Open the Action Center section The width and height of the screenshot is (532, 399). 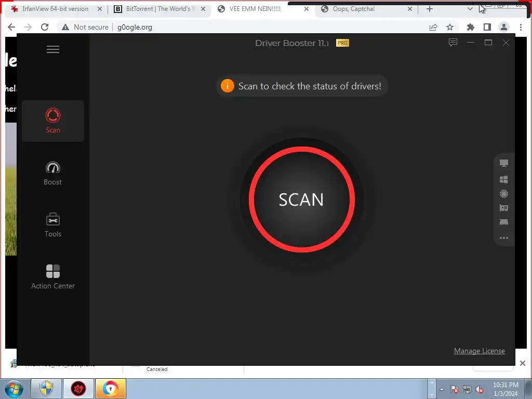(x=53, y=277)
